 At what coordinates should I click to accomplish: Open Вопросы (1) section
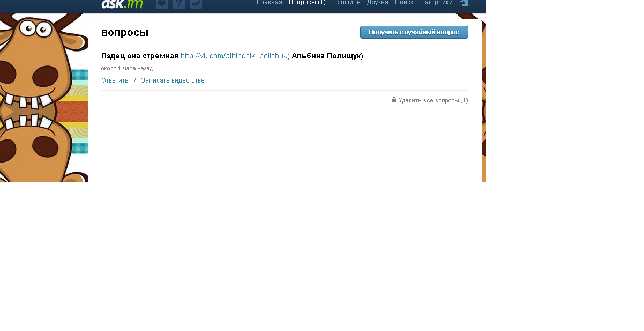click(x=307, y=2)
